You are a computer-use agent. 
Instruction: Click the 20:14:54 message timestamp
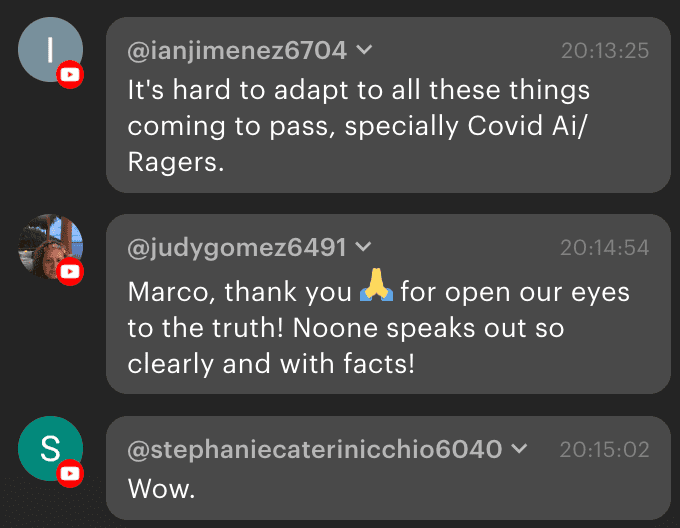pos(604,247)
